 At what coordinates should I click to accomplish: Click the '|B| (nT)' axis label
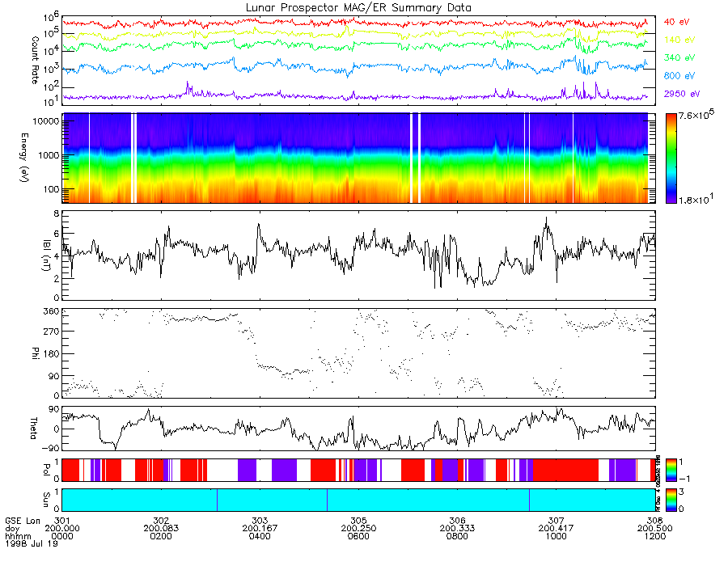click(46, 256)
